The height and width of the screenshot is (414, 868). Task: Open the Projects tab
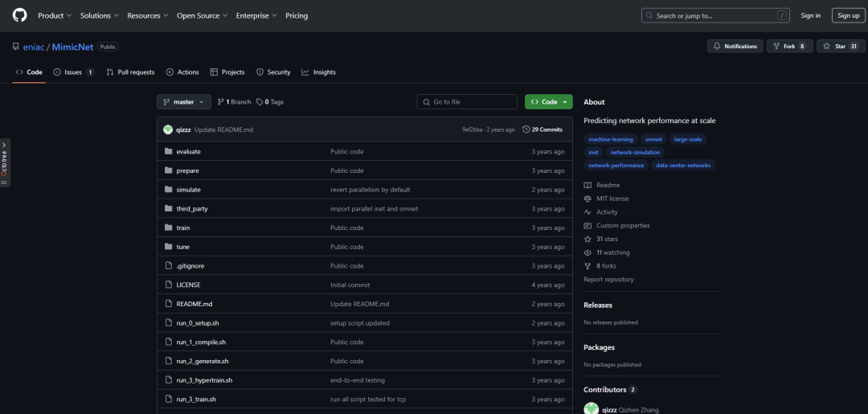coord(227,72)
